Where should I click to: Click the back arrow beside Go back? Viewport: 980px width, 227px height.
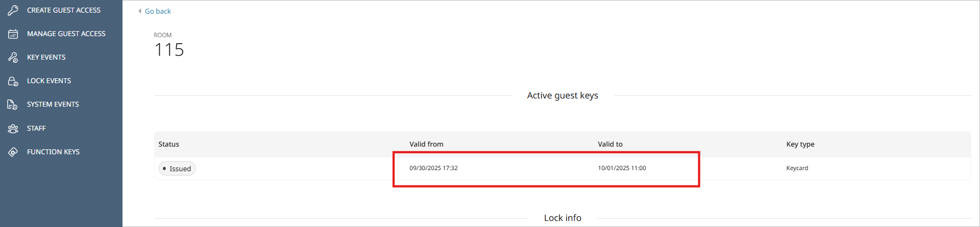[140, 11]
